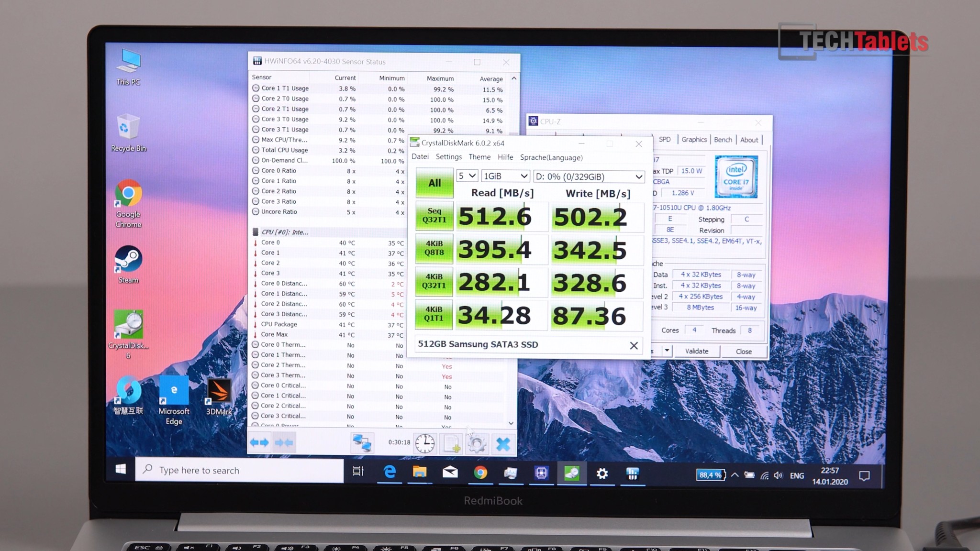Launch Google Chrome from the desktop shortcut
This screenshot has height=551, width=980.
(x=128, y=204)
